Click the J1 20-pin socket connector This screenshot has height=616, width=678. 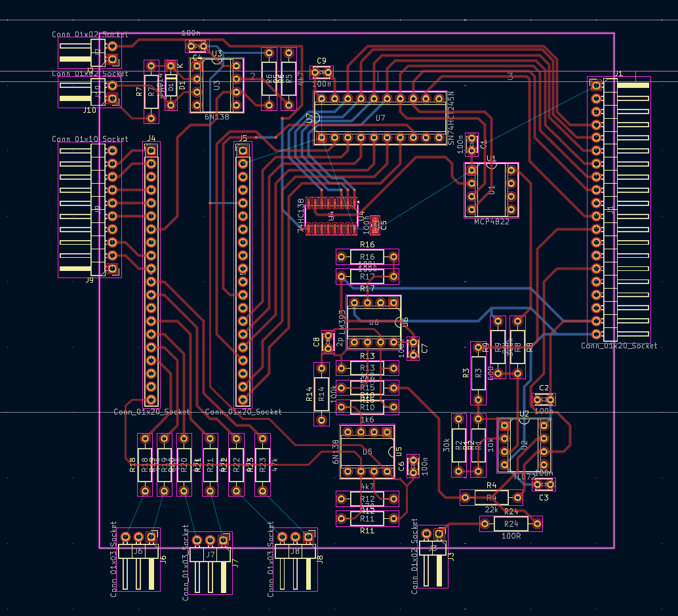tap(619, 210)
